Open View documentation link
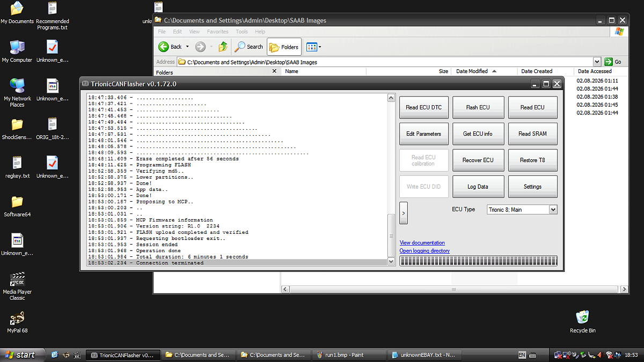This screenshot has width=644, height=362. [422, 242]
